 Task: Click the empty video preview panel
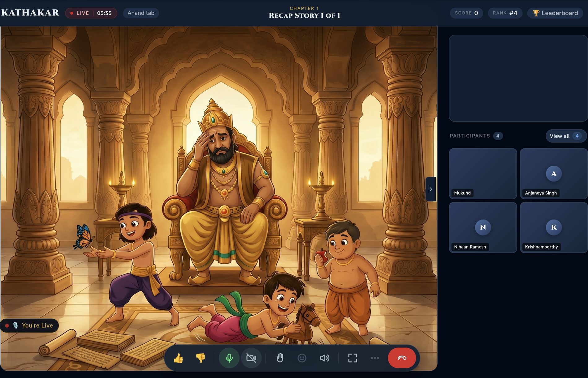click(518, 78)
